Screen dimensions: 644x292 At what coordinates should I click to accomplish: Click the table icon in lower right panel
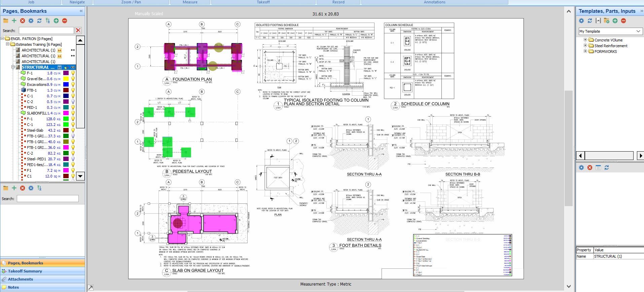coord(598,168)
